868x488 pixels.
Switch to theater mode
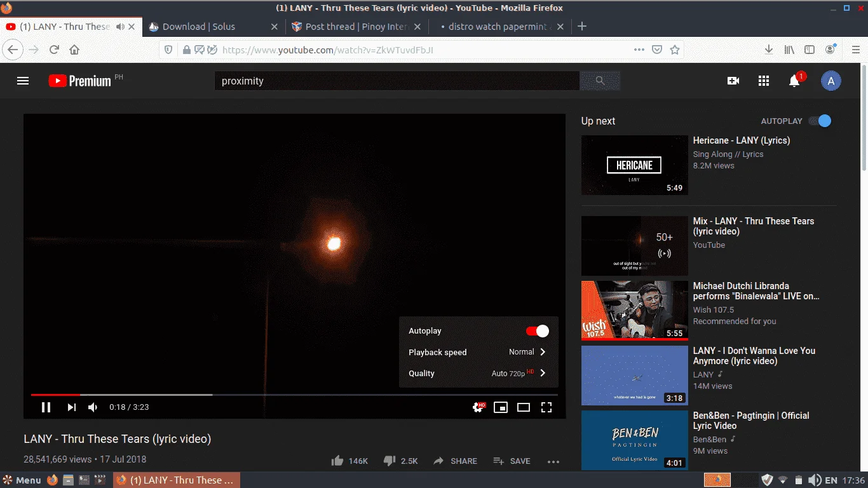524,407
